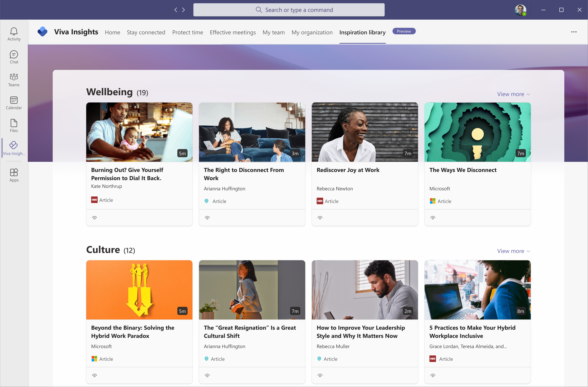Toggle eye icon on Rediscover Joy card
This screenshot has width=588, height=387.
(320, 218)
